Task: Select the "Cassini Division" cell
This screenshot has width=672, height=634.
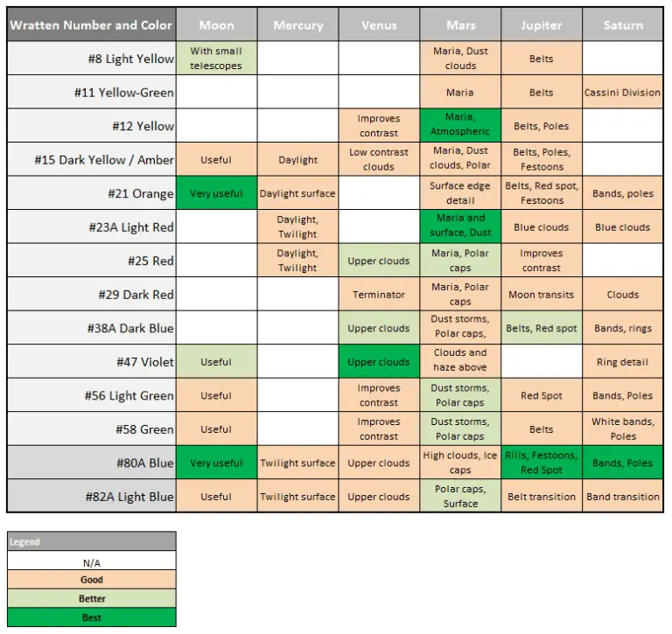Action: click(623, 93)
